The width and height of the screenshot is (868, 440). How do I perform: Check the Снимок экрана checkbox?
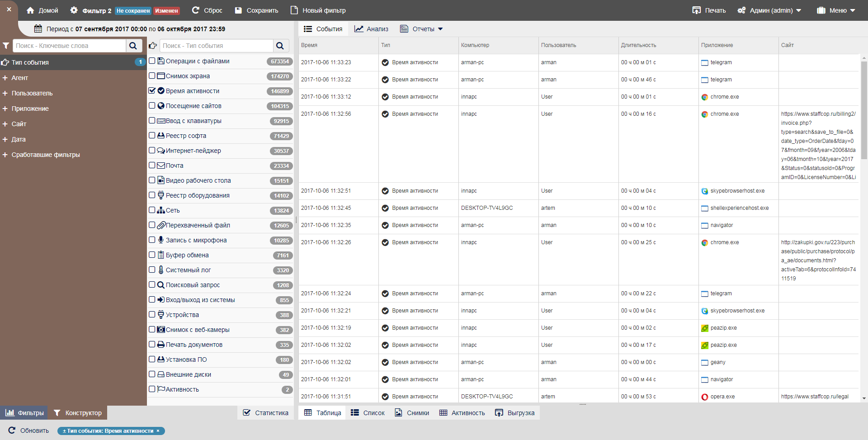pyautogui.click(x=152, y=76)
